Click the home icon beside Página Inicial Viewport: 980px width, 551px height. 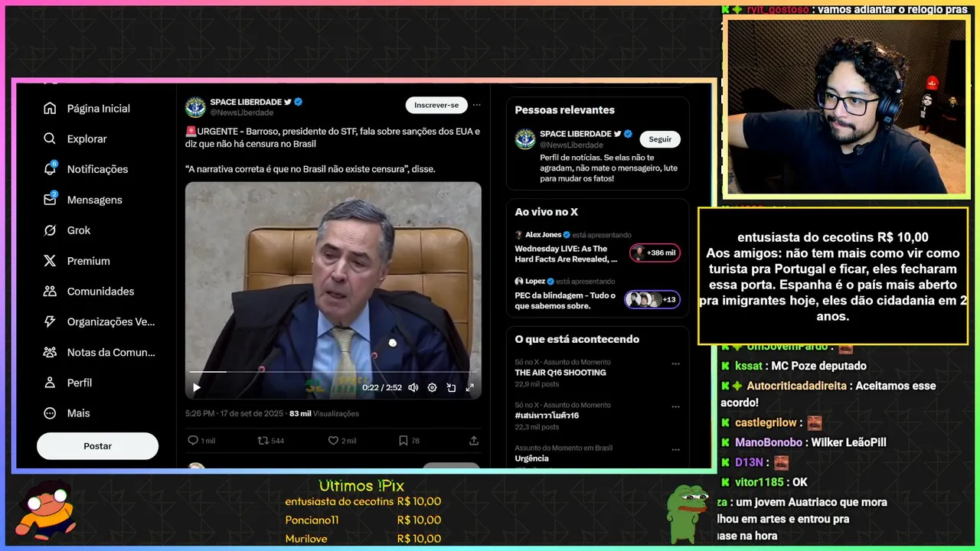pyautogui.click(x=50, y=109)
